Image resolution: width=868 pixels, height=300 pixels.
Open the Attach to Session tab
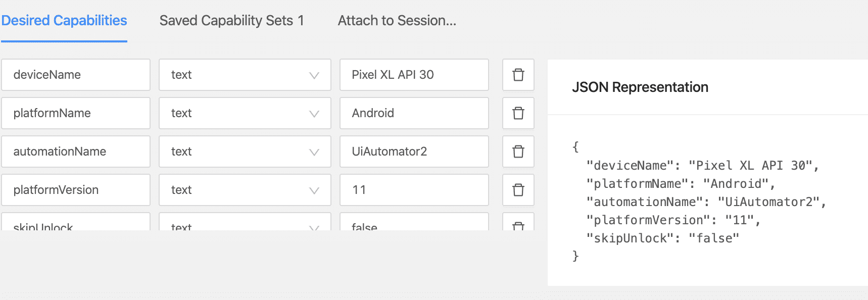pyautogui.click(x=397, y=21)
